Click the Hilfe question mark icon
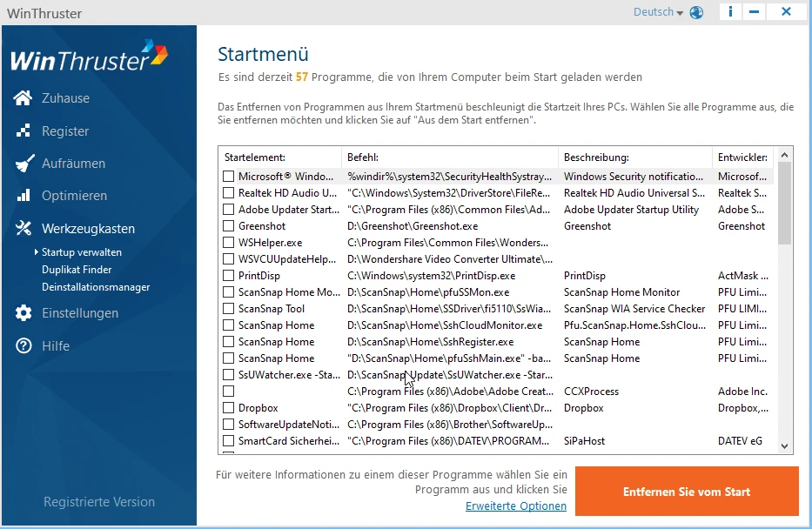Screen dimensions: 812x529 pyautogui.click(x=23, y=346)
